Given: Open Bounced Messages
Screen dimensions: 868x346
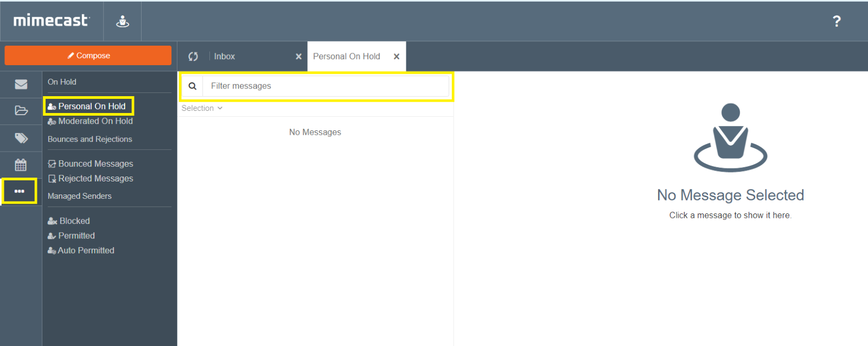Looking at the screenshot, I should coord(90,163).
